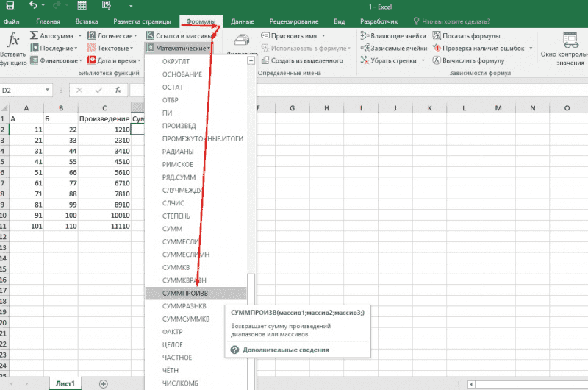
Task: Switch to the Данные ribbon tab
Action: (x=242, y=22)
